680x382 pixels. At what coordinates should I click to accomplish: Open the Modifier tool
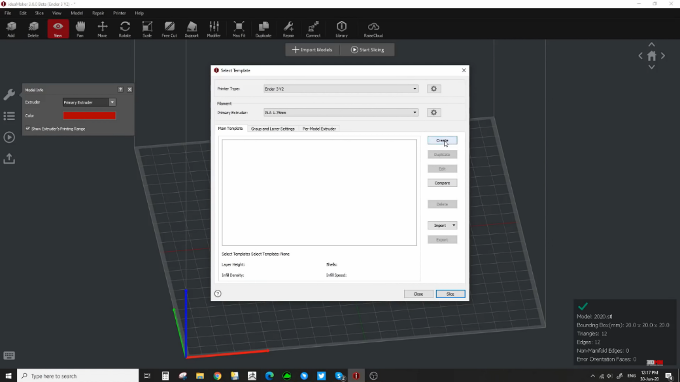point(214,29)
